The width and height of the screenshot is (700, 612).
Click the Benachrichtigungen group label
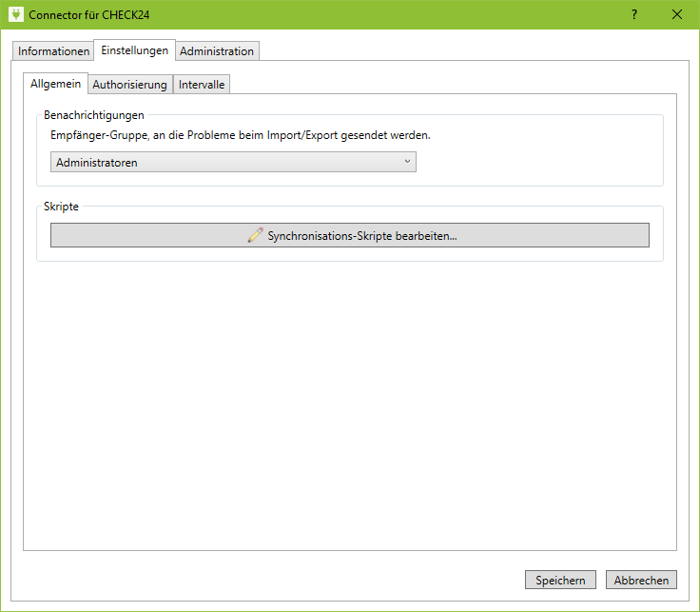pyautogui.click(x=94, y=115)
